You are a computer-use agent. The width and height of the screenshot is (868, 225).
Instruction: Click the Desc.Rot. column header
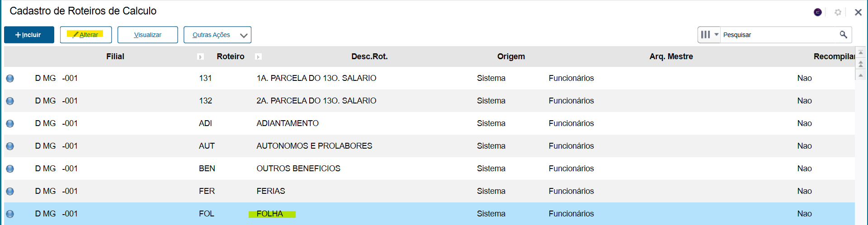click(x=369, y=56)
